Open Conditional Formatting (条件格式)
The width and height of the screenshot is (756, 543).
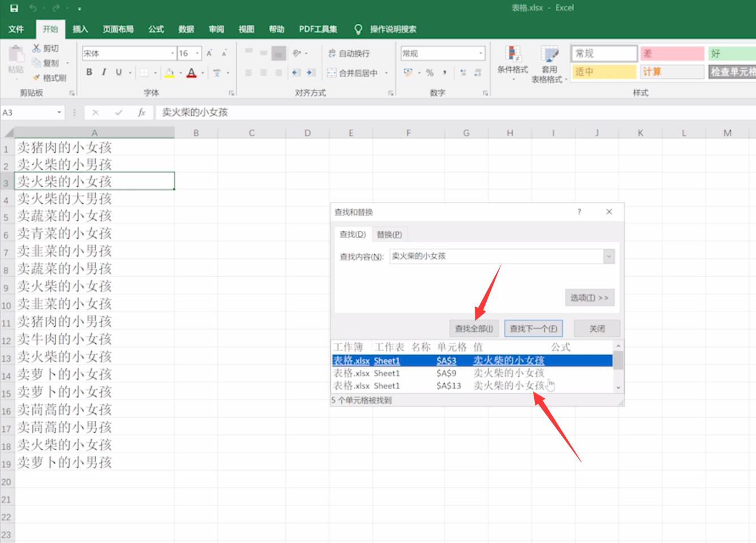pyautogui.click(x=513, y=63)
